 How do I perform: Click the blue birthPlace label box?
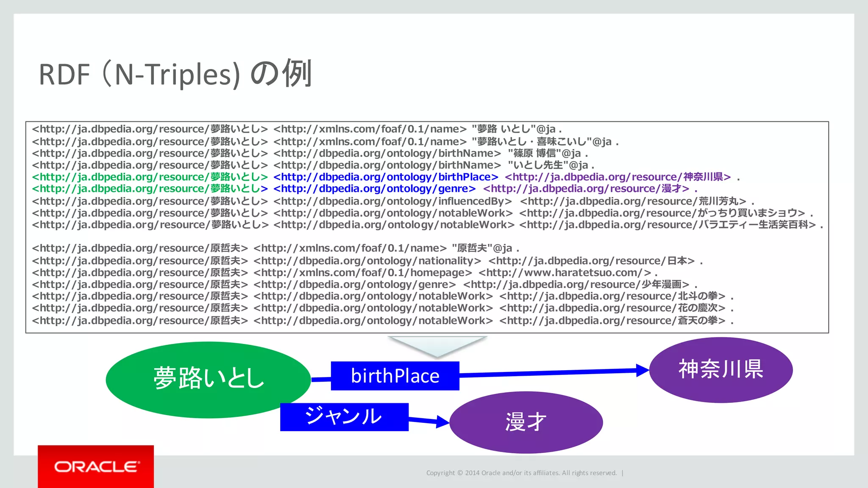click(395, 376)
